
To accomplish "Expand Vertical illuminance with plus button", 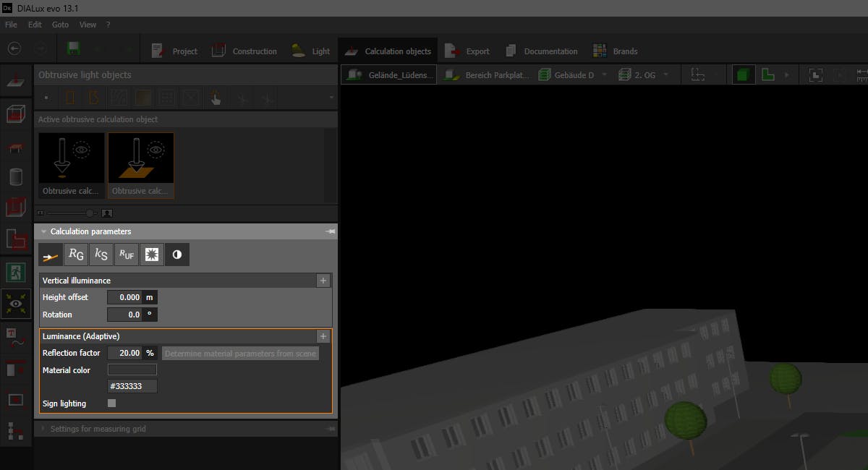I will (x=323, y=281).
